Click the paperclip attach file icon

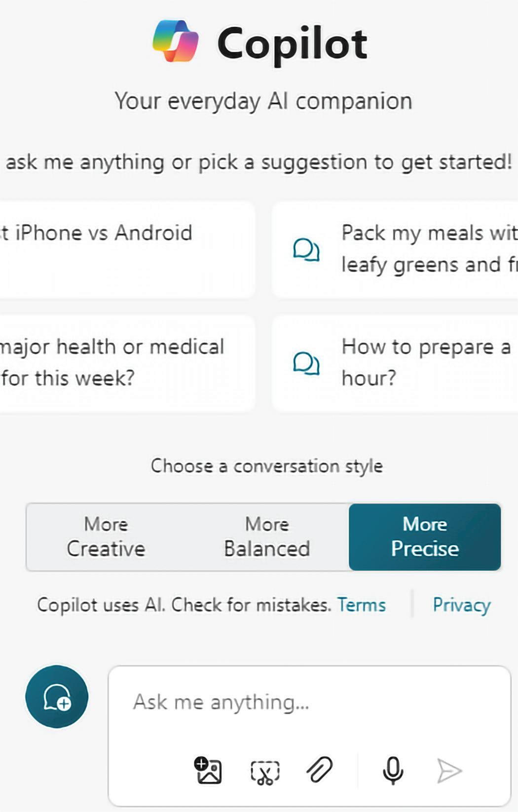point(320,770)
